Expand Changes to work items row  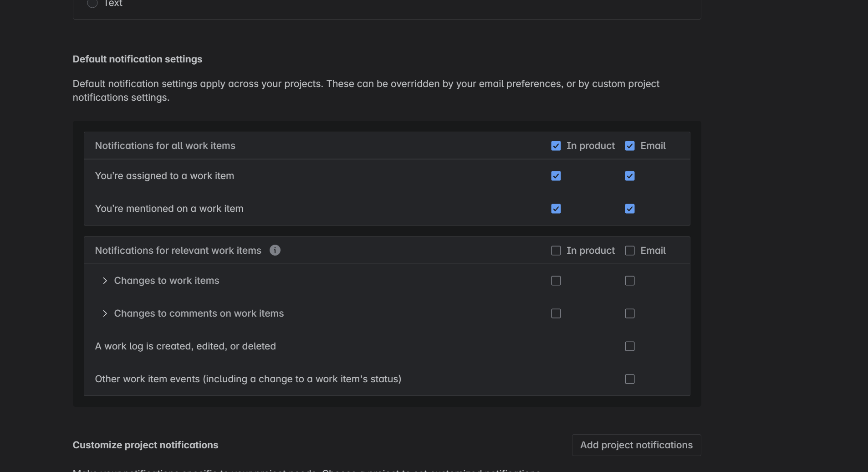(105, 281)
